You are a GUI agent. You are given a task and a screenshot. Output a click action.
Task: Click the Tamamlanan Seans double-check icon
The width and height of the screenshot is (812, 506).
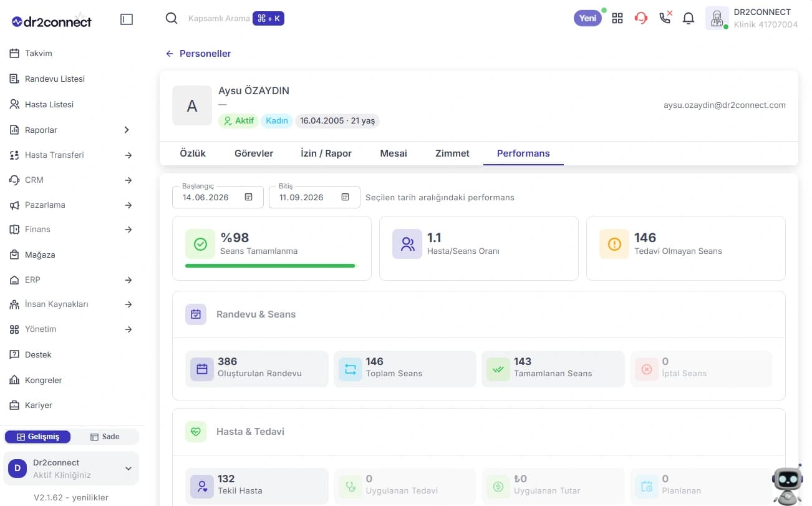tap(498, 369)
